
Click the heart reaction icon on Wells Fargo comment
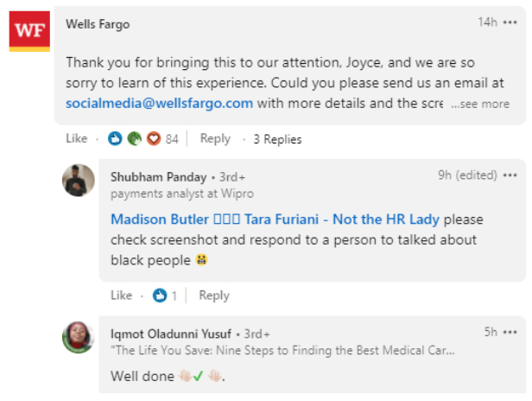click(154, 138)
